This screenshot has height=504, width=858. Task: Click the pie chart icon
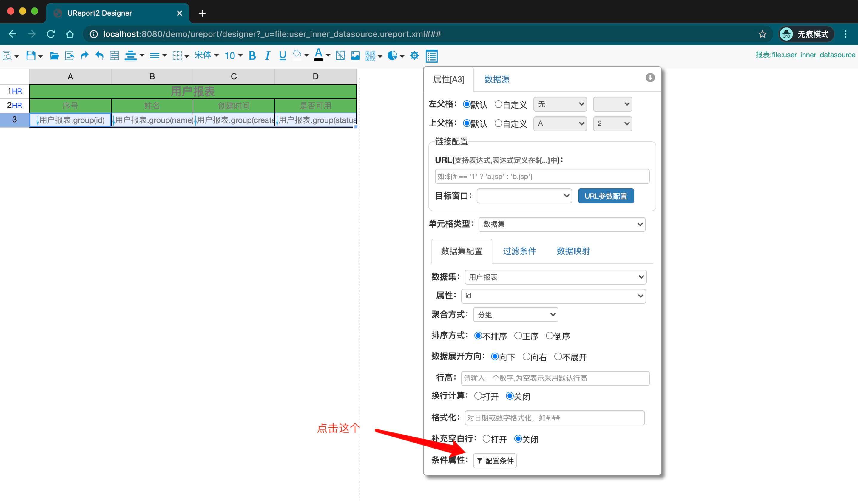click(392, 55)
